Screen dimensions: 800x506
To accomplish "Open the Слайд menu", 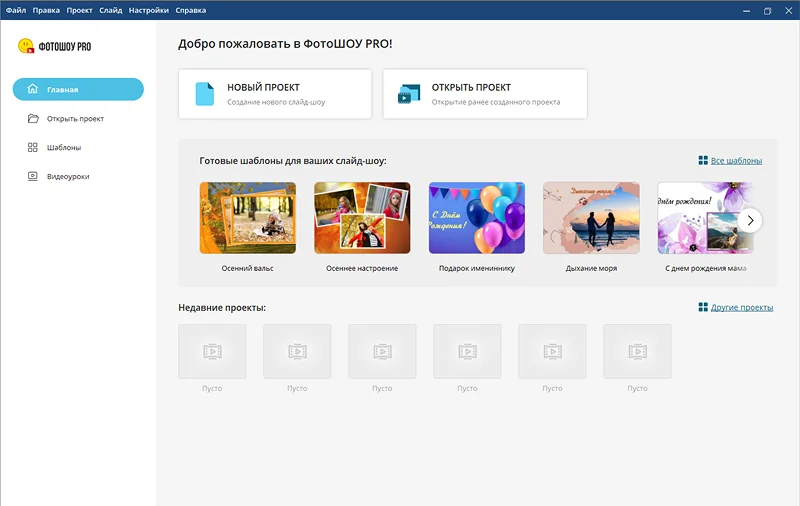I will tap(111, 10).
